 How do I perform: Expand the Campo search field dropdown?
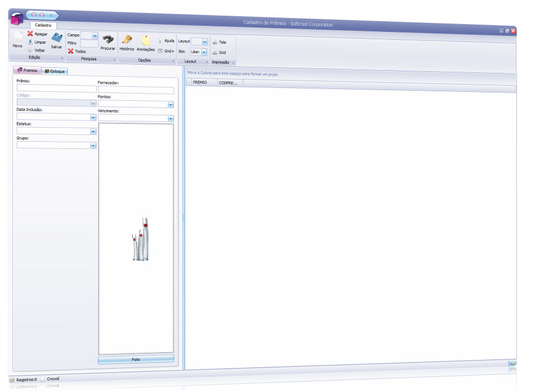95,35
